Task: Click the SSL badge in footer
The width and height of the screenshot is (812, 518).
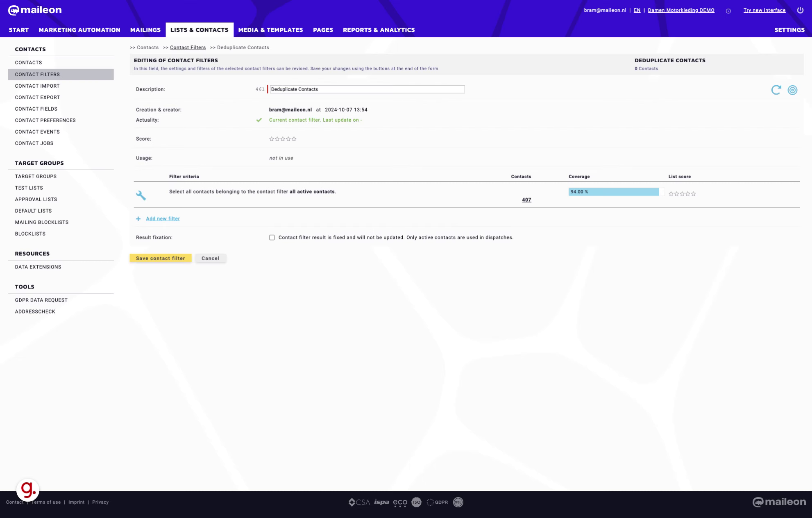Action: point(458,502)
